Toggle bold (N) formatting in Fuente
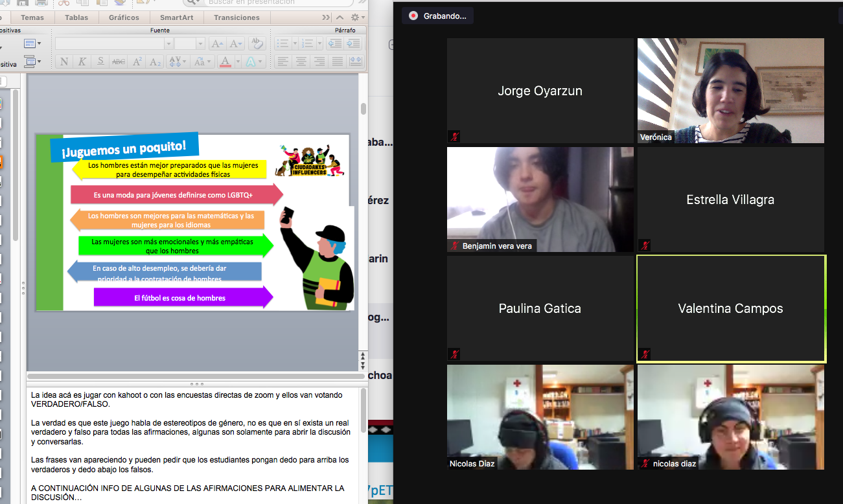Viewport: 843px width, 504px height. pyautogui.click(x=64, y=62)
